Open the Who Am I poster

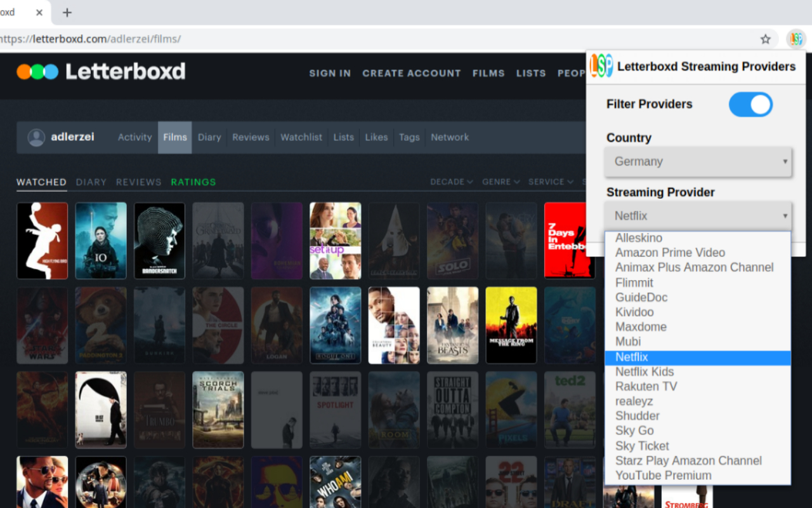(x=336, y=482)
